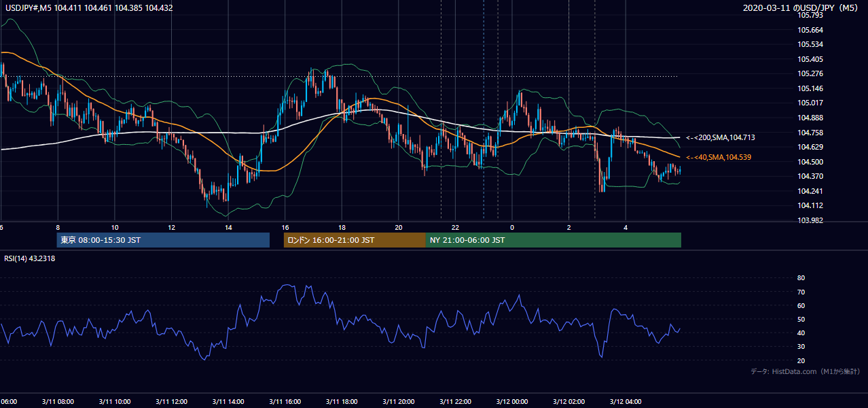Click hour label 10 under the price chart
The width and height of the screenshot is (868, 408).
point(115,227)
